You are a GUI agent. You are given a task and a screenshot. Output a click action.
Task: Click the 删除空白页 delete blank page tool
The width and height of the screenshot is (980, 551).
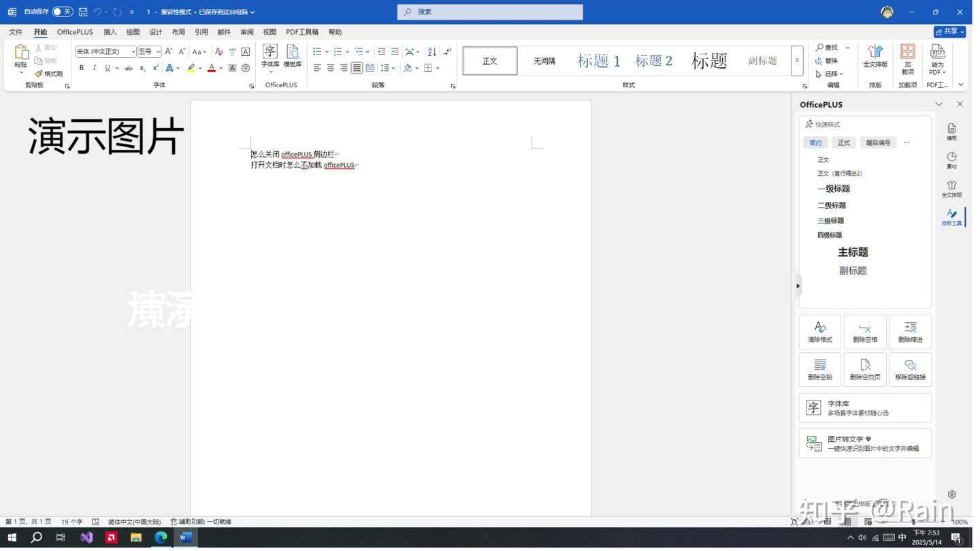point(865,369)
